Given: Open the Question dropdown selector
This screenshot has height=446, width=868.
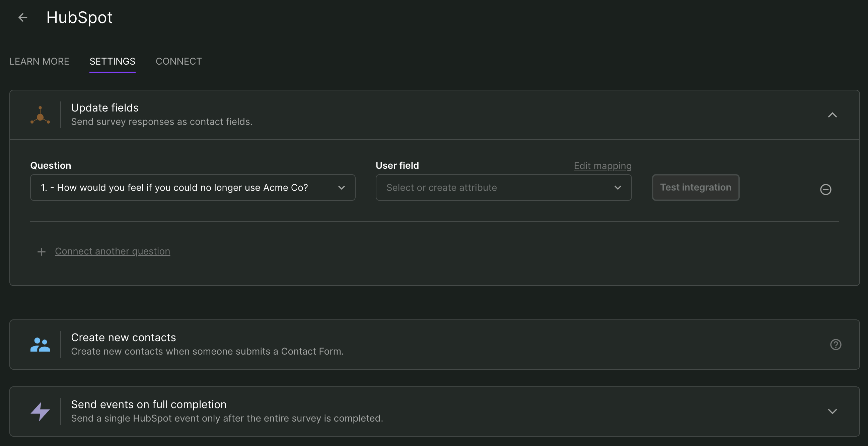Looking at the screenshot, I should point(193,188).
